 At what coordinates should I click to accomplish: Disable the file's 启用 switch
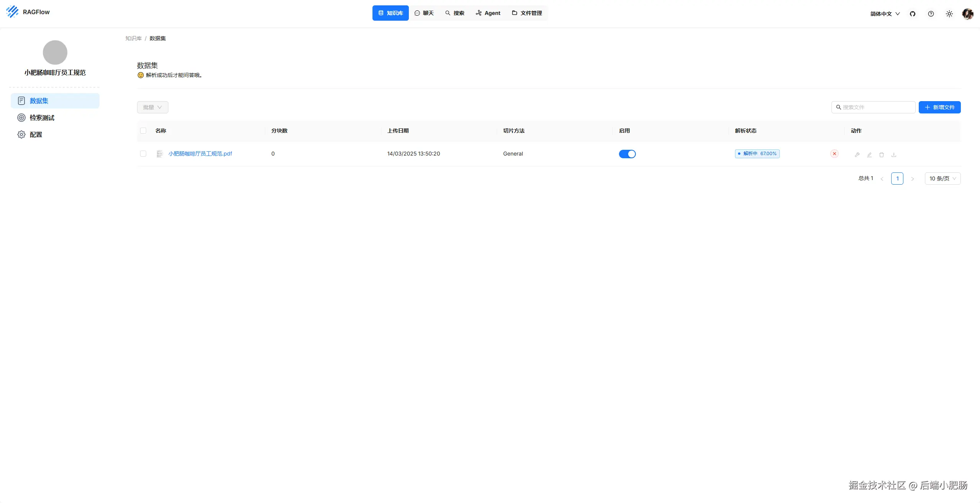627,154
